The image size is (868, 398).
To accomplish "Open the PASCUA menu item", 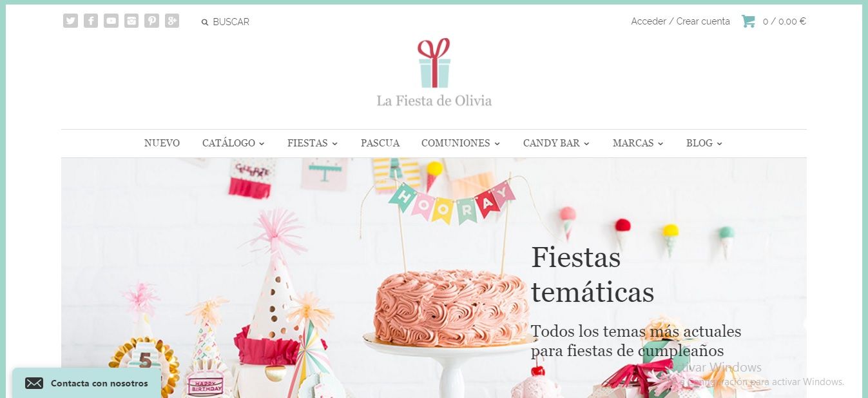I will 380,143.
